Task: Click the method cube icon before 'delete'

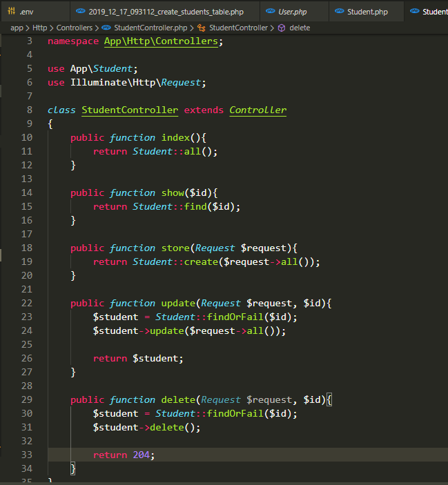Action: click(x=282, y=28)
